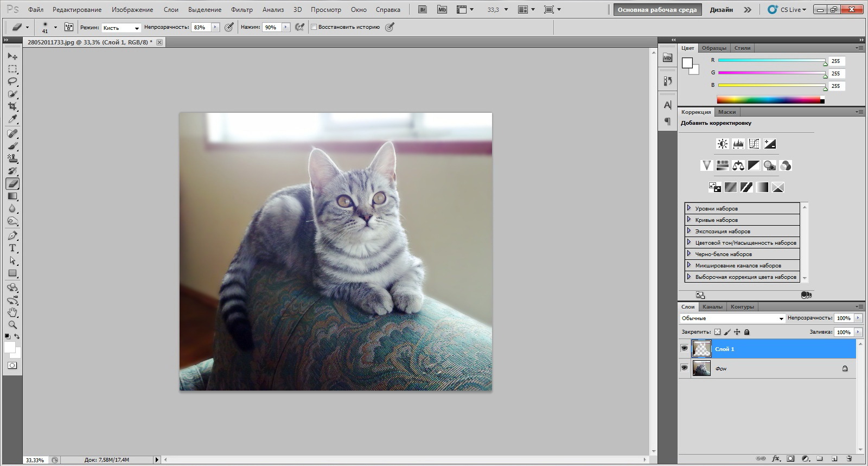Select the Horizontal Type tool
Image resolution: width=868 pixels, height=466 pixels.
(12, 248)
